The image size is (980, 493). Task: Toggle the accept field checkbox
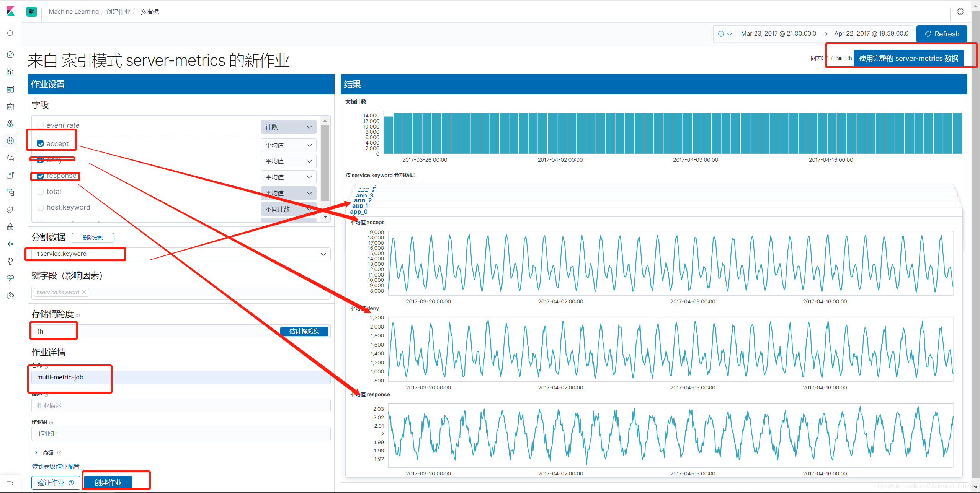point(40,142)
